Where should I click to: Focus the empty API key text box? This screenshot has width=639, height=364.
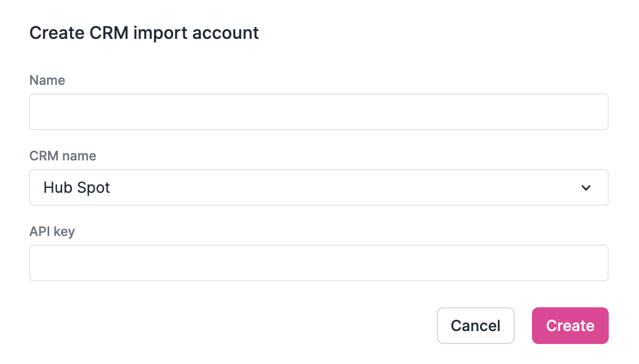[318, 262]
